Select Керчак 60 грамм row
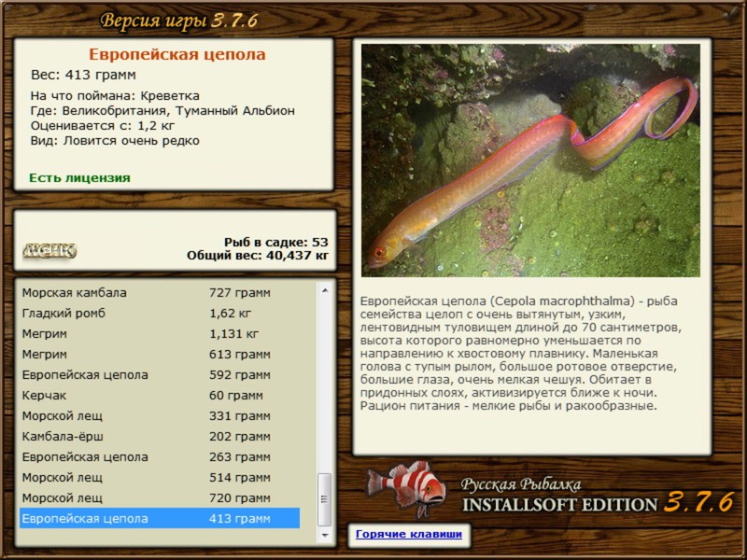 click(160, 395)
